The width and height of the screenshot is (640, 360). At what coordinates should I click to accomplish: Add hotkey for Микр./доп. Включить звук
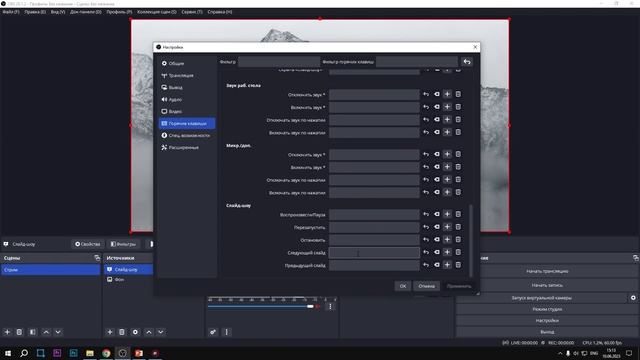[x=447, y=167]
